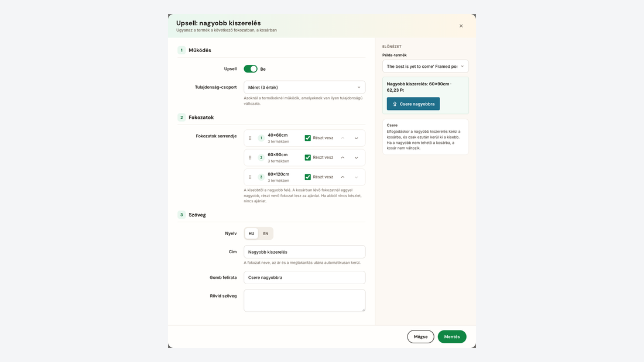Grab the drag handle of 80×120cm row
The height and width of the screenshot is (362, 644).
pos(250,177)
